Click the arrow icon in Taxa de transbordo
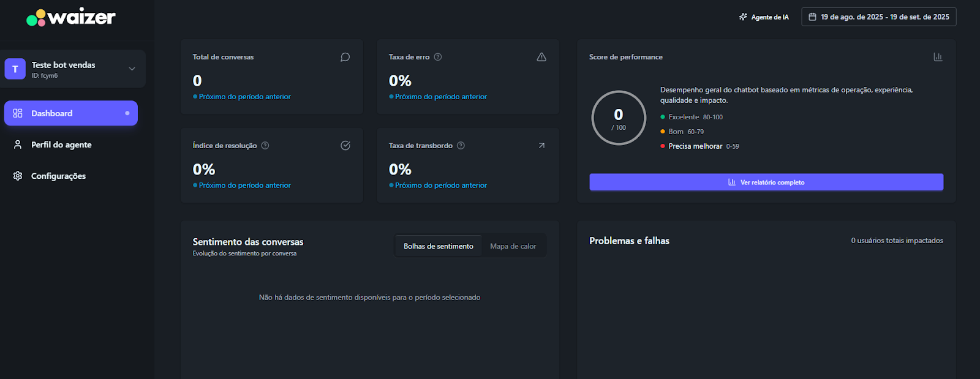 click(541, 146)
